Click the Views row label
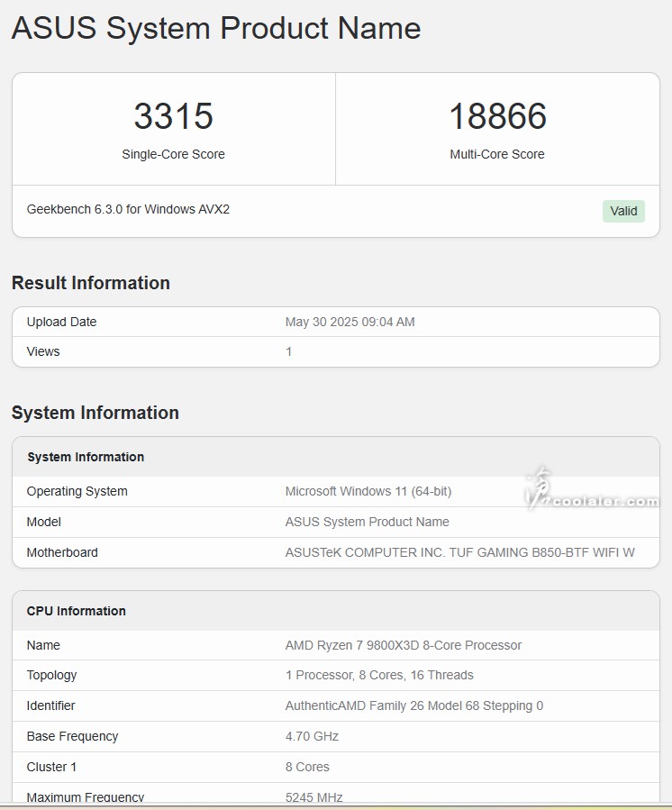The image size is (672, 810). [43, 351]
